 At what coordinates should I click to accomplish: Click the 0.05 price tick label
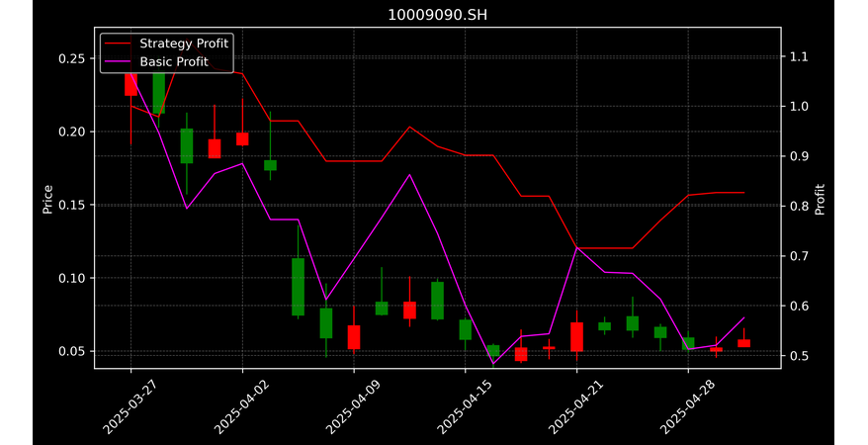click(72, 351)
